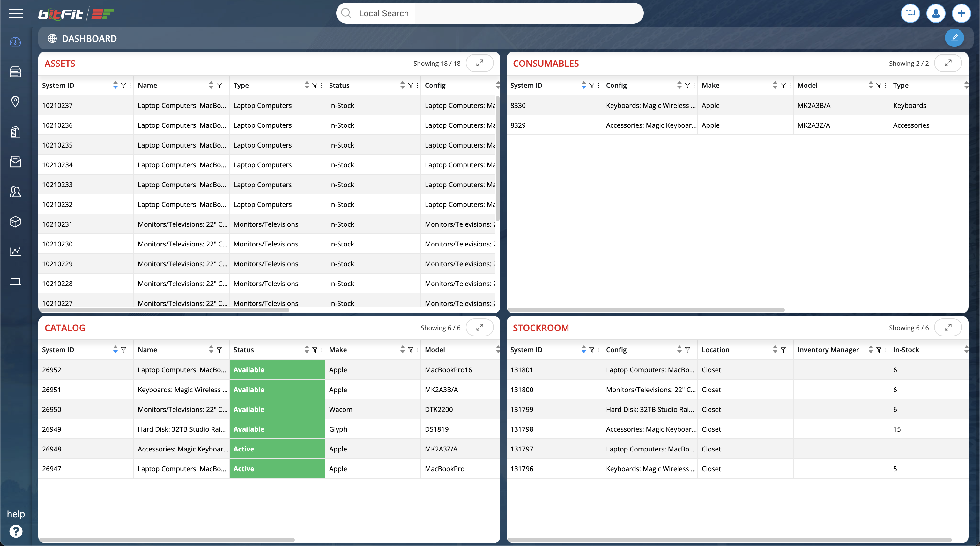
Task: Open the hamburger navigation menu
Action: click(16, 13)
